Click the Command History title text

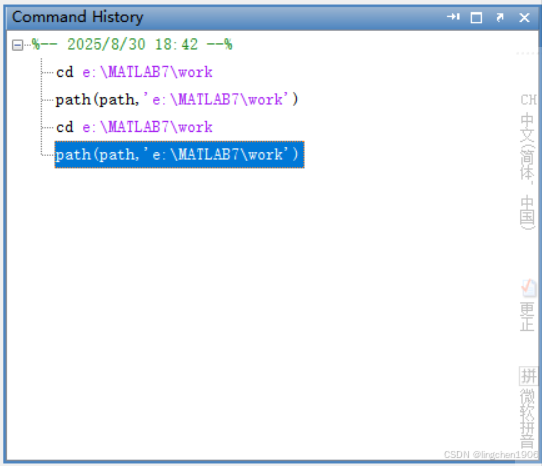pos(77,17)
